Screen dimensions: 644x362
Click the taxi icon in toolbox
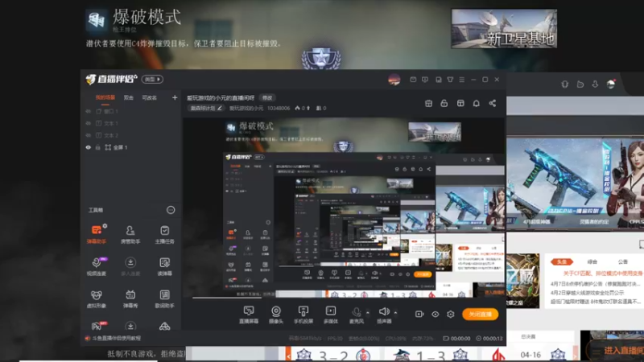(x=165, y=327)
